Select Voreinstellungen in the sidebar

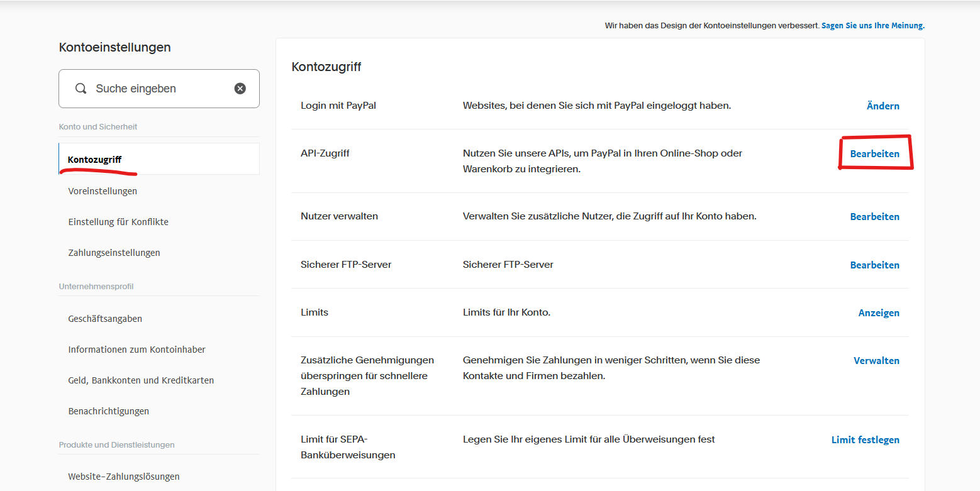103,190
